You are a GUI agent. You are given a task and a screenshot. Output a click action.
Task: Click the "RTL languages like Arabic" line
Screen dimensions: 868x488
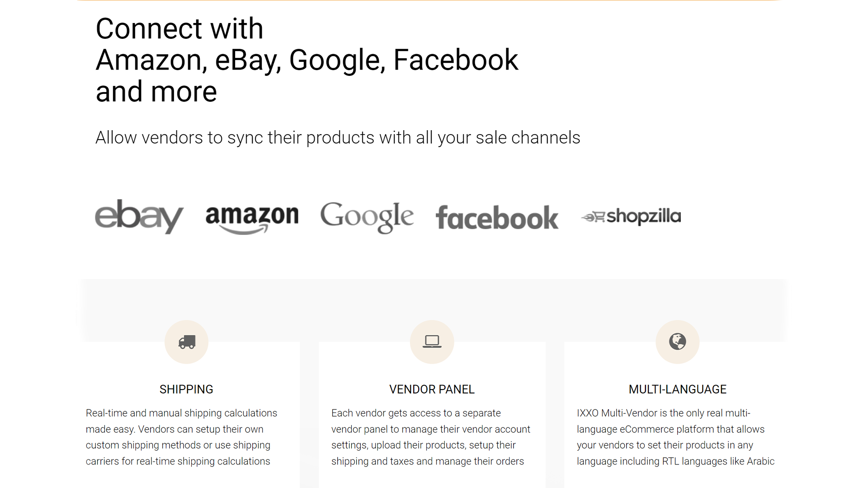coord(675,461)
